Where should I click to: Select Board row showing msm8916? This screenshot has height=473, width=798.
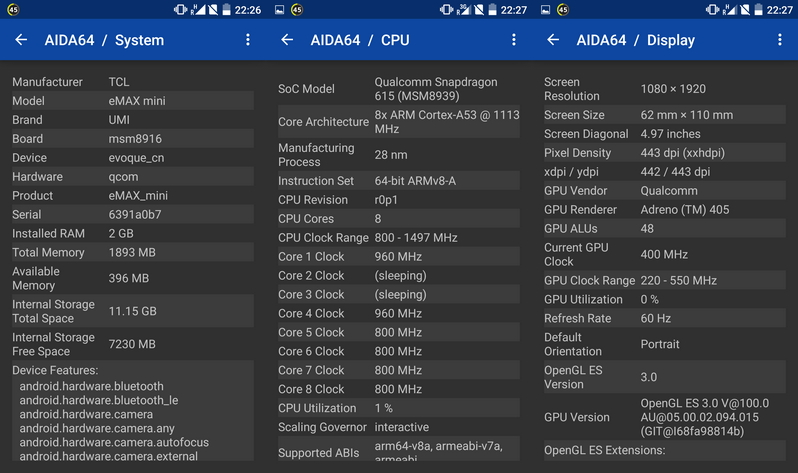pyautogui.click(x=133, y=138)
